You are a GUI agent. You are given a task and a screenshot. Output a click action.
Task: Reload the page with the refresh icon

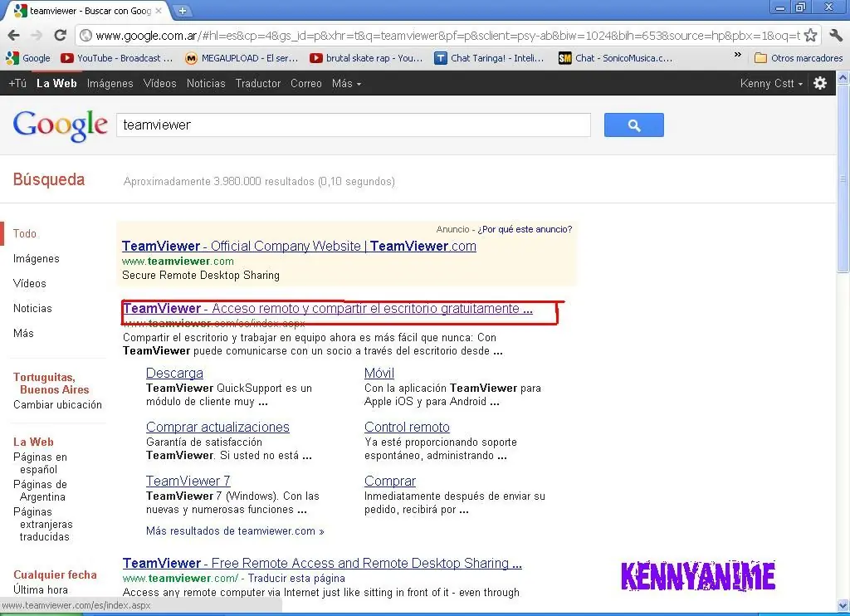(x=60, y=35)
